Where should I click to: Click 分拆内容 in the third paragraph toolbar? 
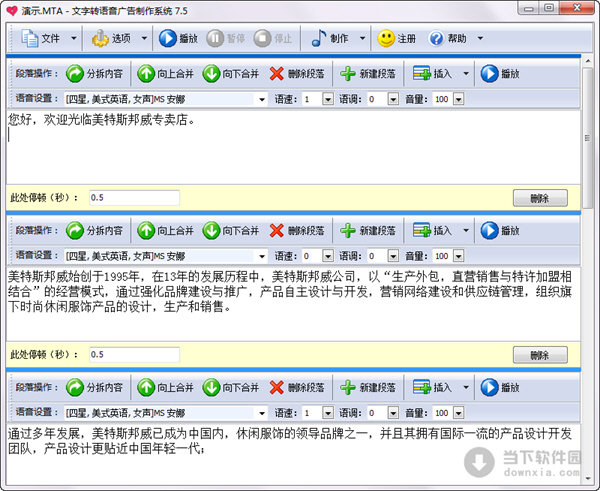pos(95,388)
